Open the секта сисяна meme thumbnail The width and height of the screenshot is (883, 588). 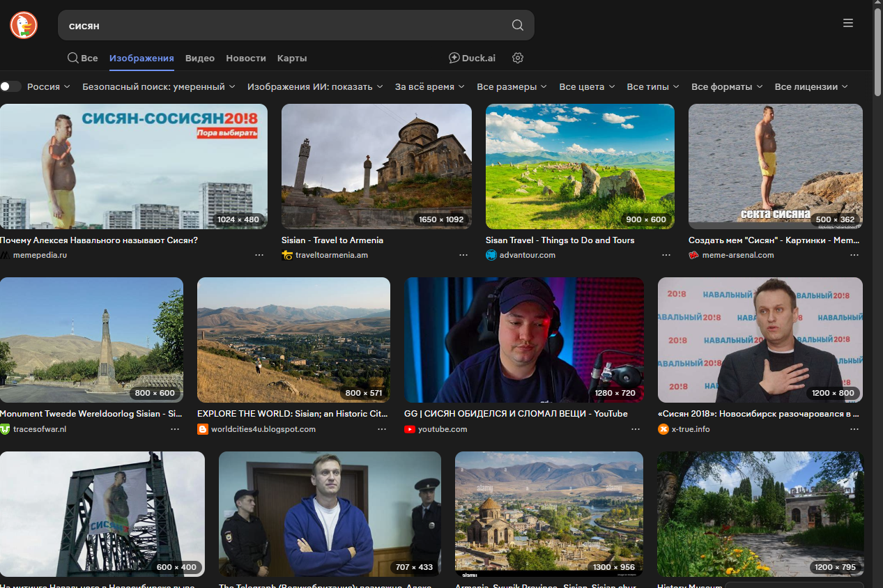point(776,167)
